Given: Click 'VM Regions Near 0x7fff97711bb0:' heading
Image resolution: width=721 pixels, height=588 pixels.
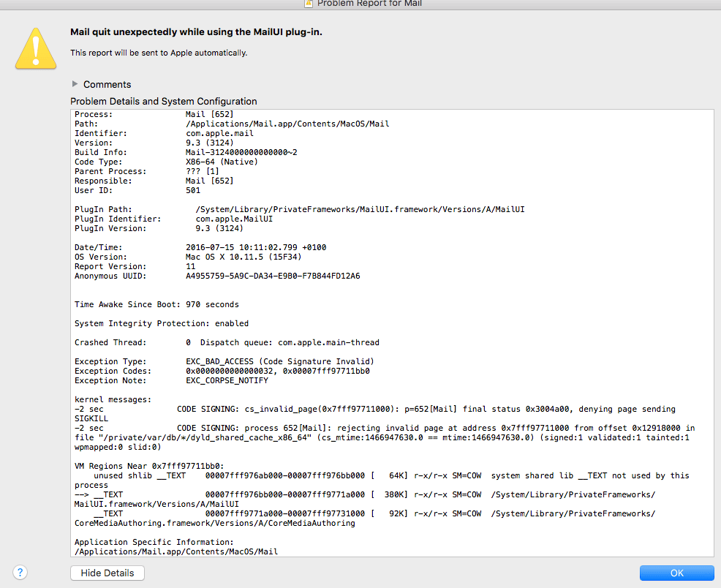Looking at the screenshot, I should point(149,466).
